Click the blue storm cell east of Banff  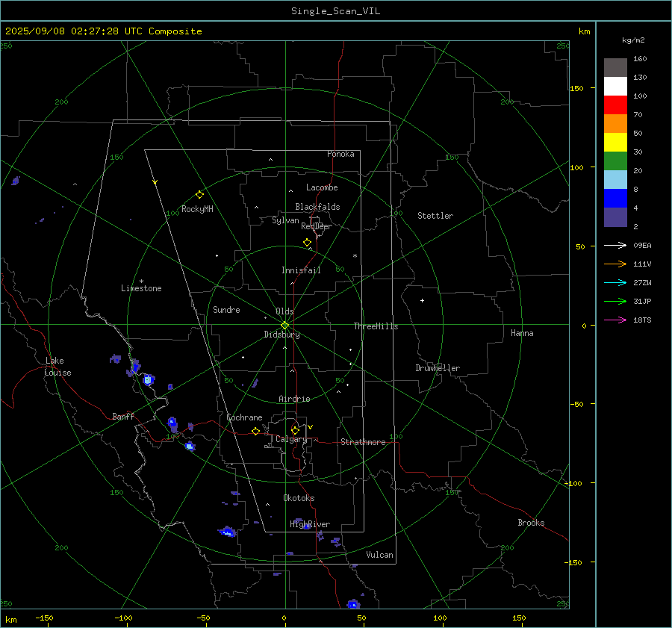(172, 424)
